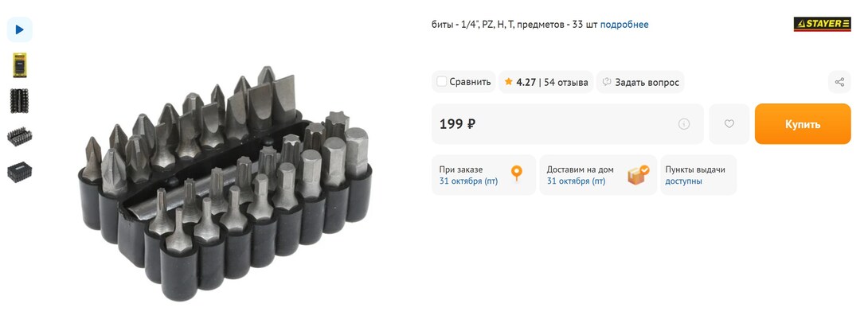Viewport: 868px width, 327px height.
Task: Click the orange Купить button
Action: (803, 124)
